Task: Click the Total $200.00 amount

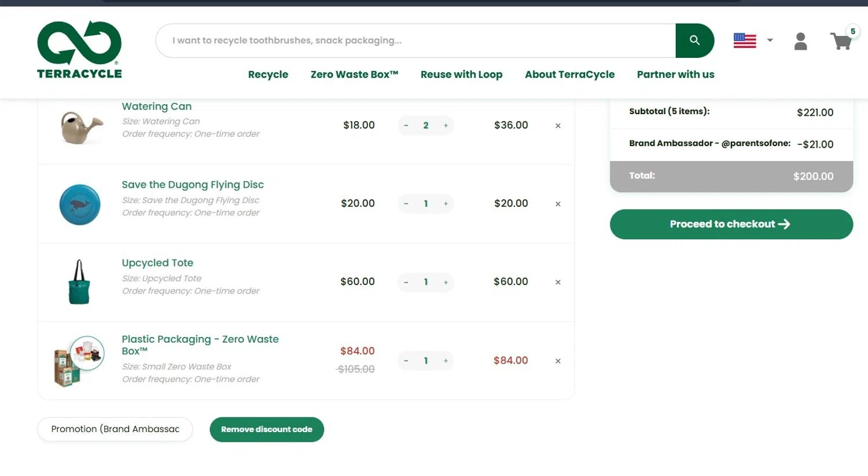Action: (814, 177)
